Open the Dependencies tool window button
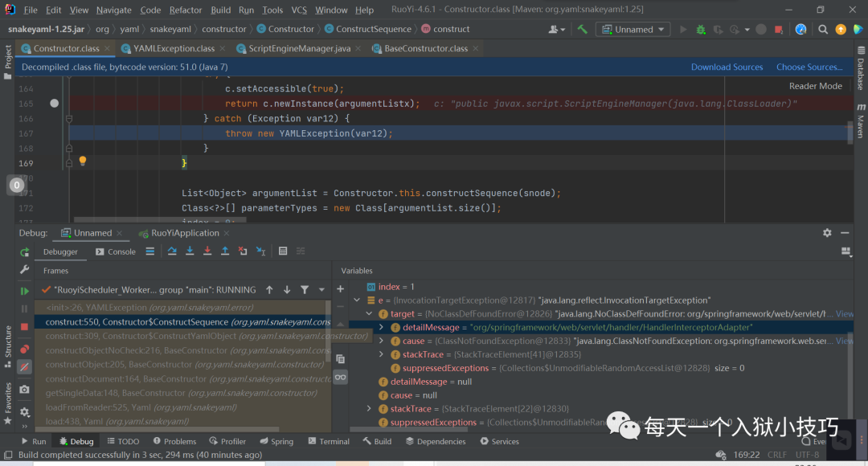This screenshot has width=868, height=466. click(436, 442)
